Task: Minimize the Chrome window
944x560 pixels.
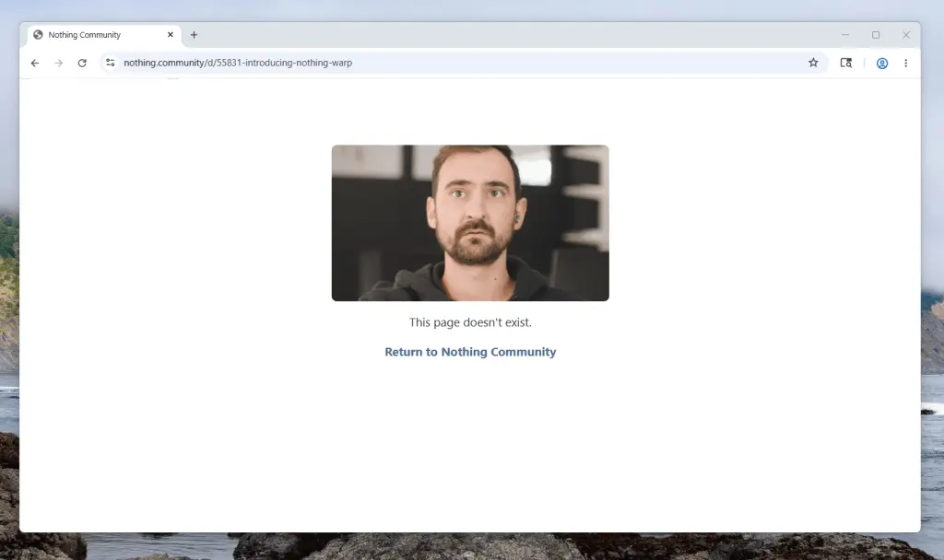Action: click(845, 35)
